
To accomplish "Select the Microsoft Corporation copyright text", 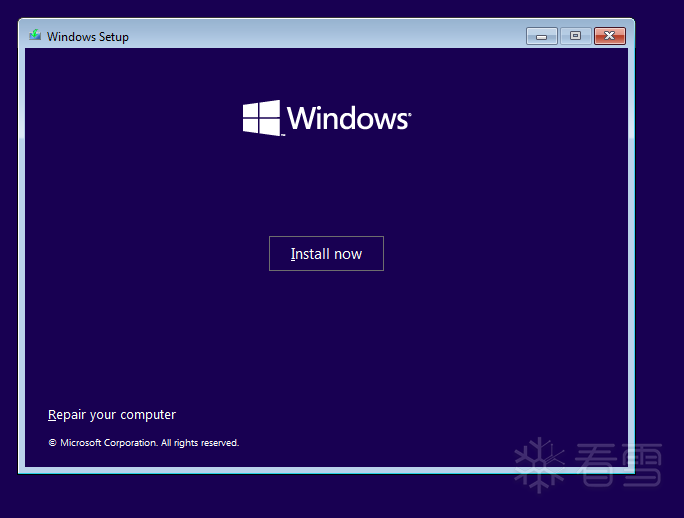I will [144, 443].
